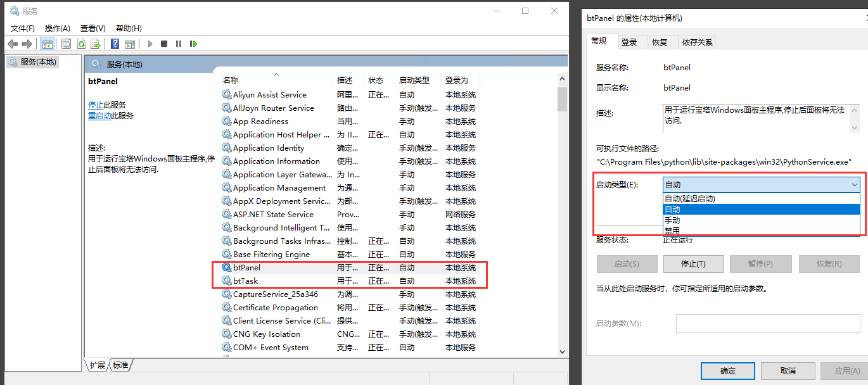
Task: Switch to the 依存关系 tab
Action: (698, 42)
